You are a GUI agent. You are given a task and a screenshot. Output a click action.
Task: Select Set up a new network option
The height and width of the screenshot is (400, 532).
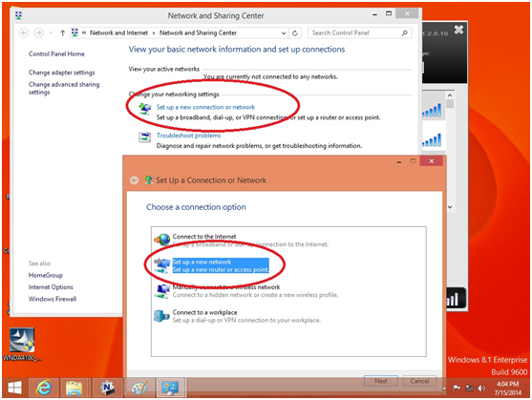pos(221,265)
